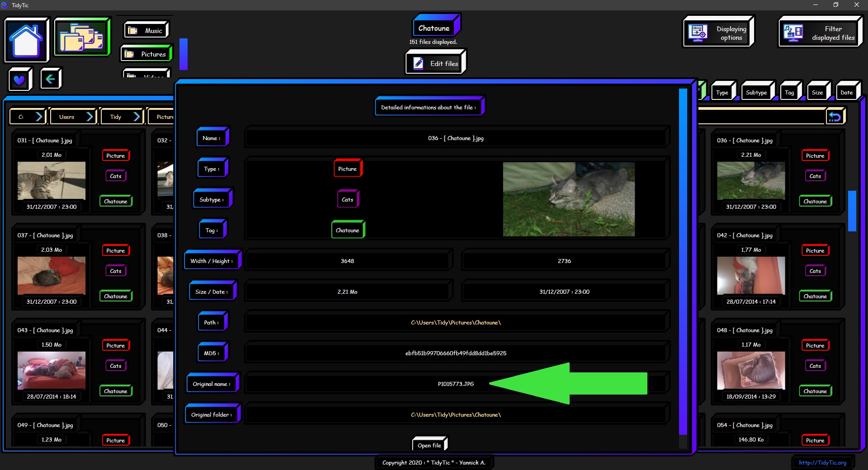
Task: Open thumbnail of 036 - [ Chatoune ].jpg card
Action: (x=751, y=180)
